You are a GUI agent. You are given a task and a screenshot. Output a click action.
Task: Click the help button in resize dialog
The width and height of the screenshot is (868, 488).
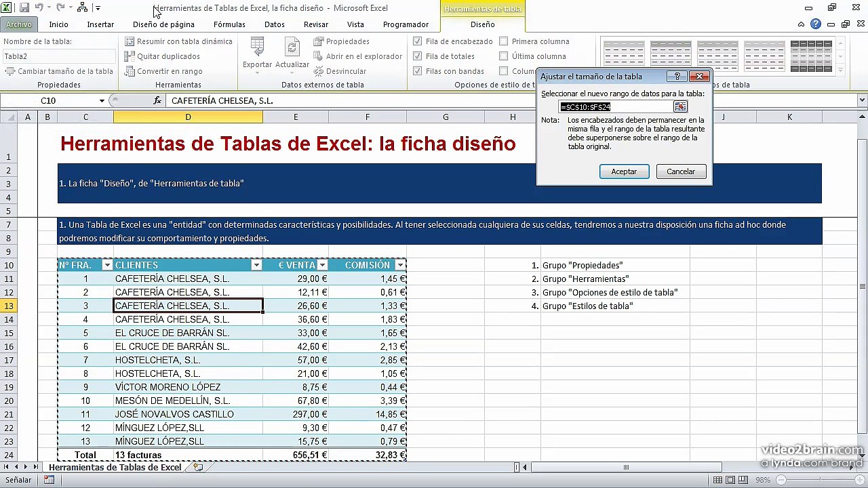pos(676,77)
